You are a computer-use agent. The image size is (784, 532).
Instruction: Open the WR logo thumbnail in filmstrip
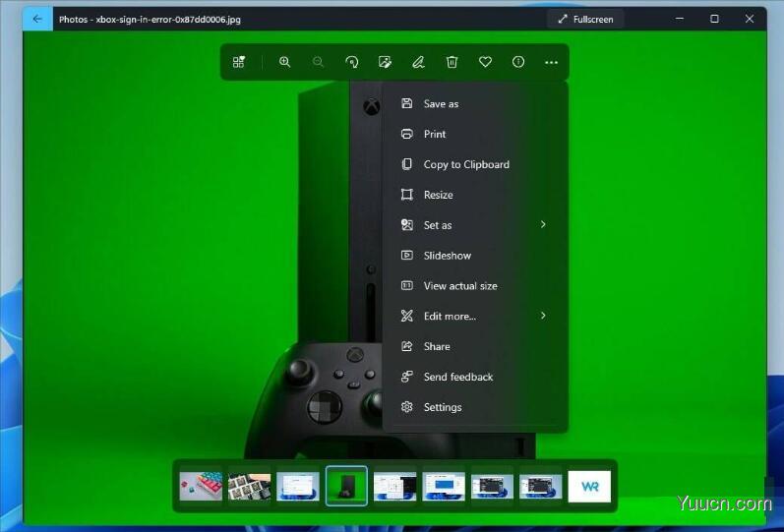(x=589, y=486)
